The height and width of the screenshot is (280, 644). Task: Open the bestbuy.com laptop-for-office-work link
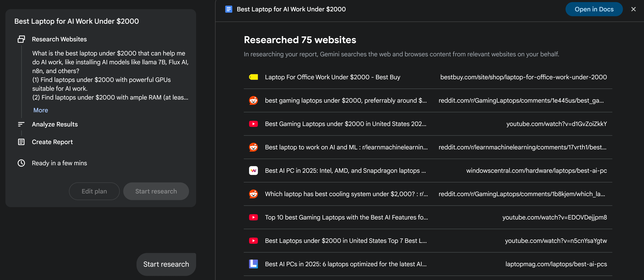pos(523,77)
